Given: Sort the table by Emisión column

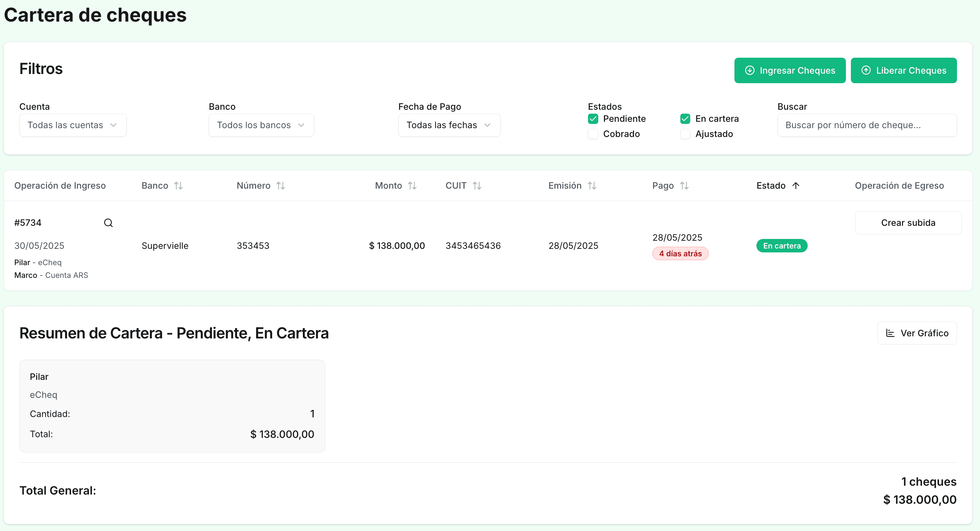Looking at the screenshot, I should (592, 185).
